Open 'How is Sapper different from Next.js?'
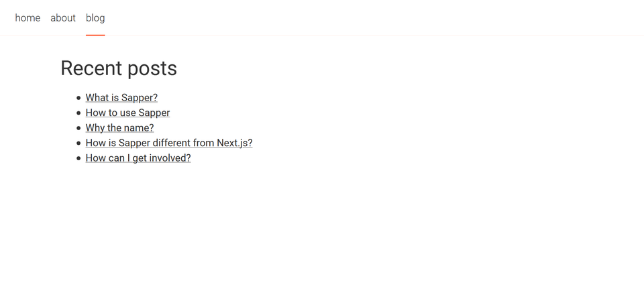Viewport: 644px width, 293px height. coord(168,143)
